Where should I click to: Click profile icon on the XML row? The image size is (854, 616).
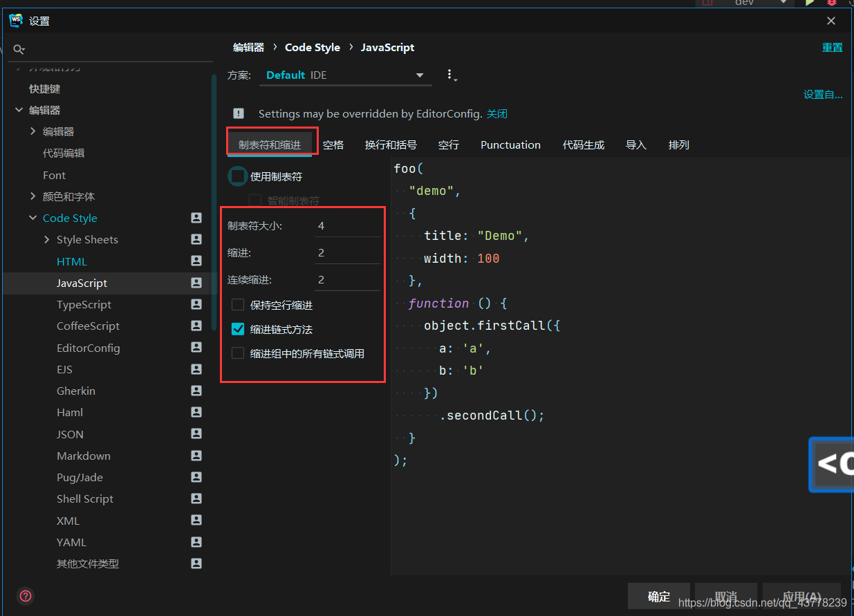(x=196, y=521)
